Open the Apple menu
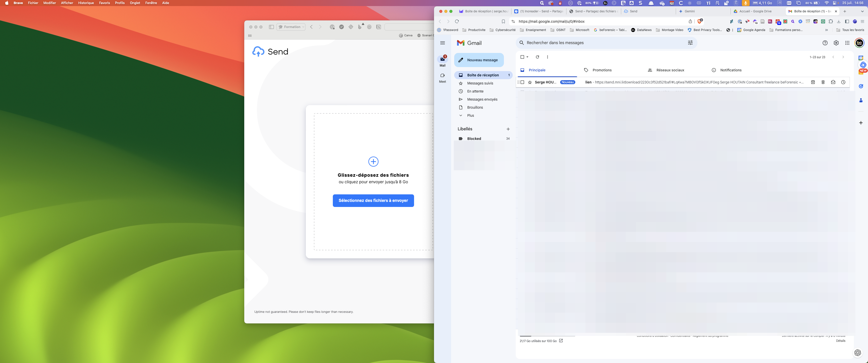 (7, 3)
